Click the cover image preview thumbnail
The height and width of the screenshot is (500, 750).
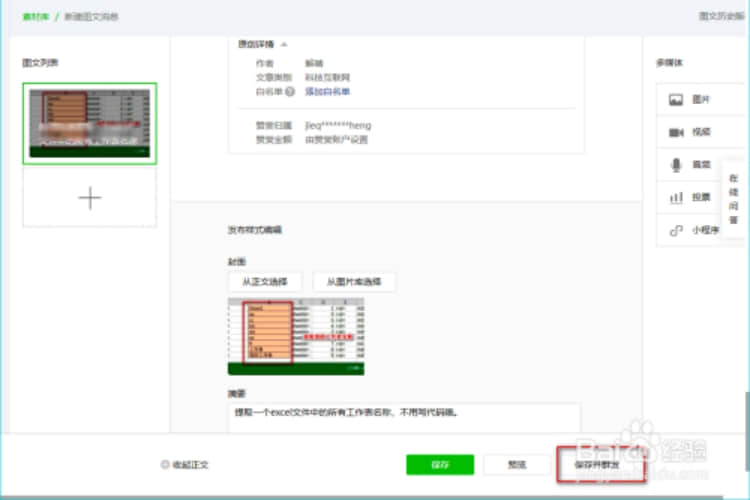296,335
